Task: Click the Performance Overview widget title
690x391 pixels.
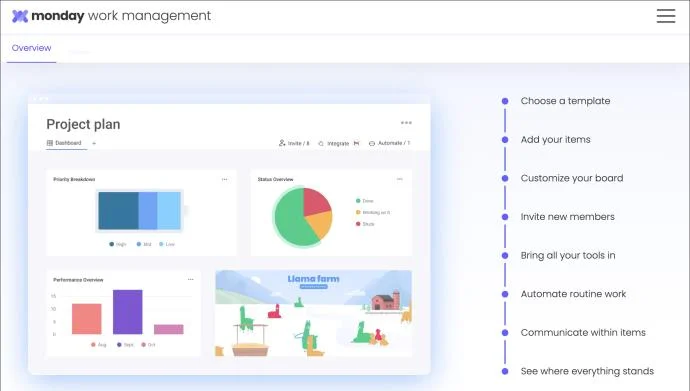Action: click(78, 280)
